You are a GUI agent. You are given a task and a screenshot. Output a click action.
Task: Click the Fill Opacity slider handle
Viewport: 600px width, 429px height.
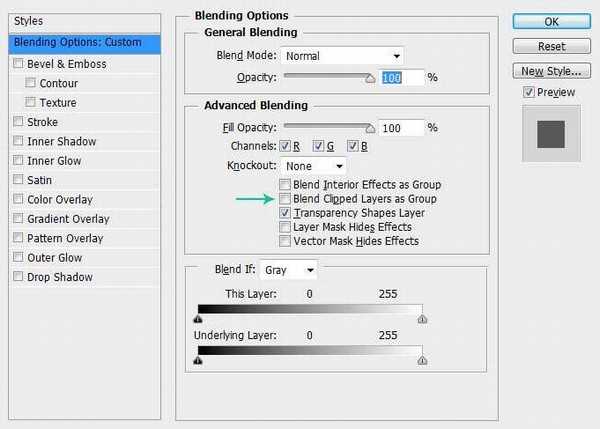pos(370,128)
